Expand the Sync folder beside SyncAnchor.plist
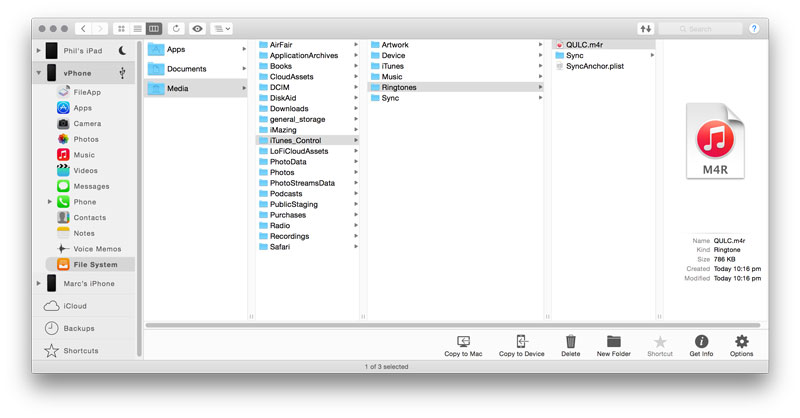The height and width of the screenshot is (418, 800). click(652, 55)
